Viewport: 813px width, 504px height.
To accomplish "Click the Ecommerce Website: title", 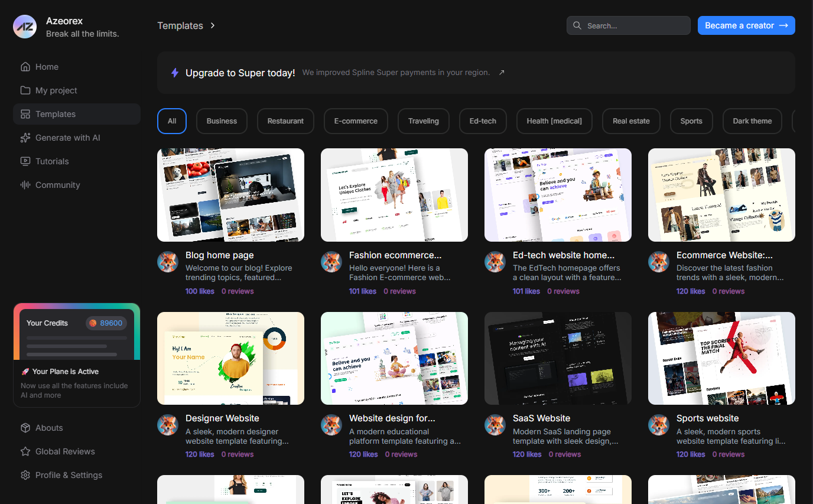I will tap(724, 255).
